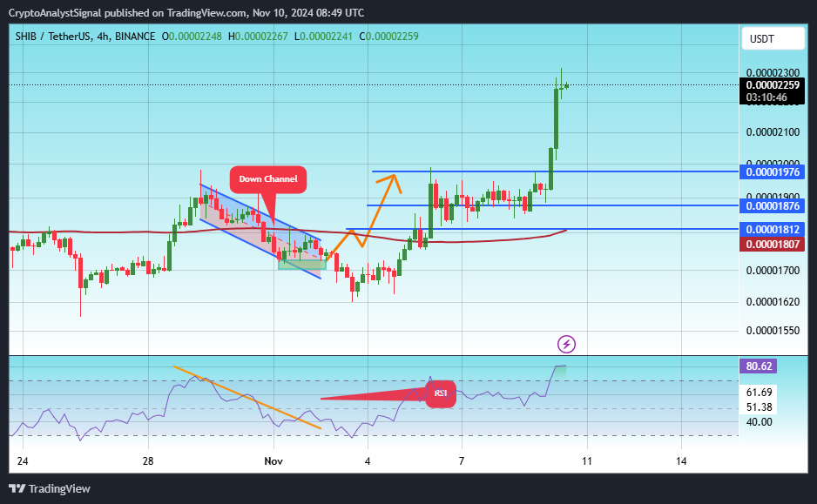Click the red RSI callout label
This screenshot has width=817, height=504.
pos(441,393)
